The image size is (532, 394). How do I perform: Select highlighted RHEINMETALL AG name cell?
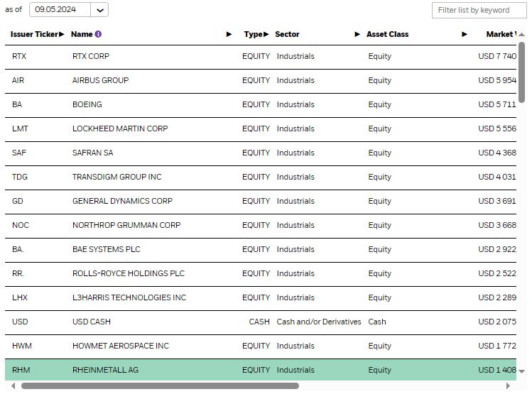[106, 370]
